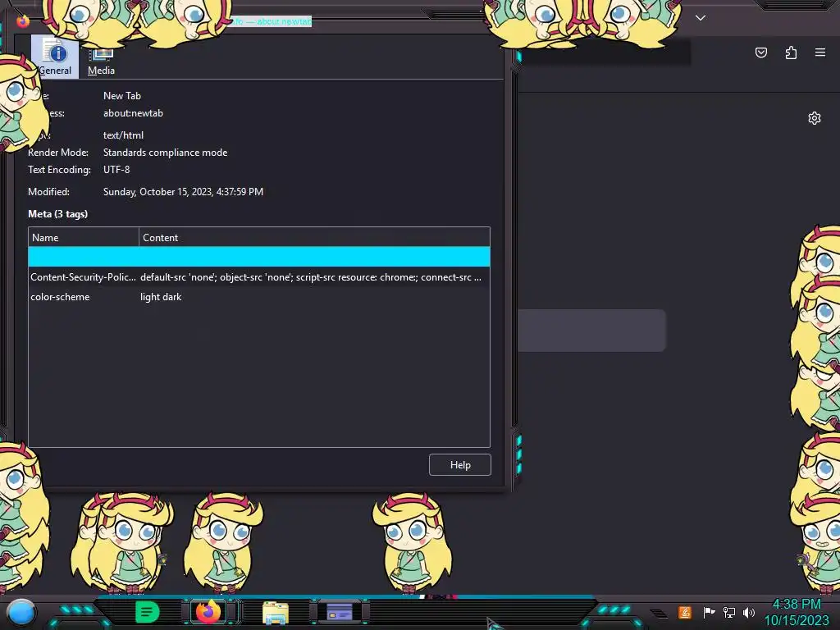Click the 'Standards compliance mode' value
Screen dimensions: 840x630
[x=165, y=152]
